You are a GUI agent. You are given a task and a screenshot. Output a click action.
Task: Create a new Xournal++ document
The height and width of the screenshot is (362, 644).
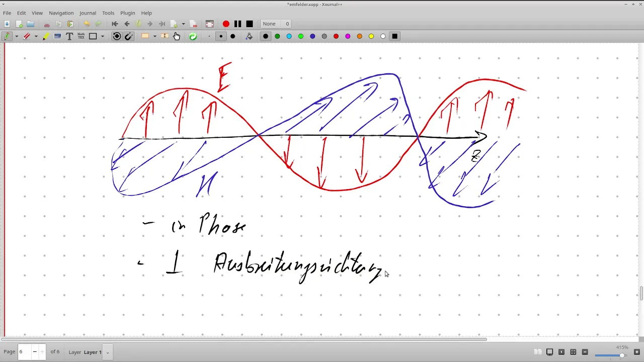pos(19,24)
